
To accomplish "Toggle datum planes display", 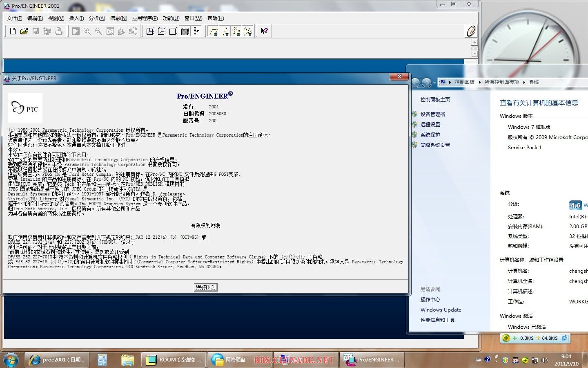I will point(213,31).
